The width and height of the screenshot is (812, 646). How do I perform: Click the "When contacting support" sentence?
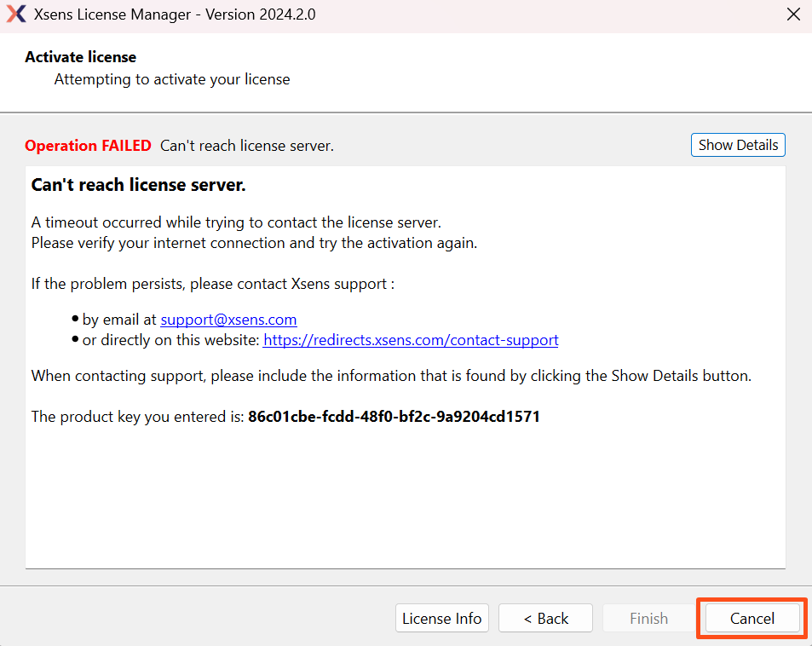click(391, 376)
